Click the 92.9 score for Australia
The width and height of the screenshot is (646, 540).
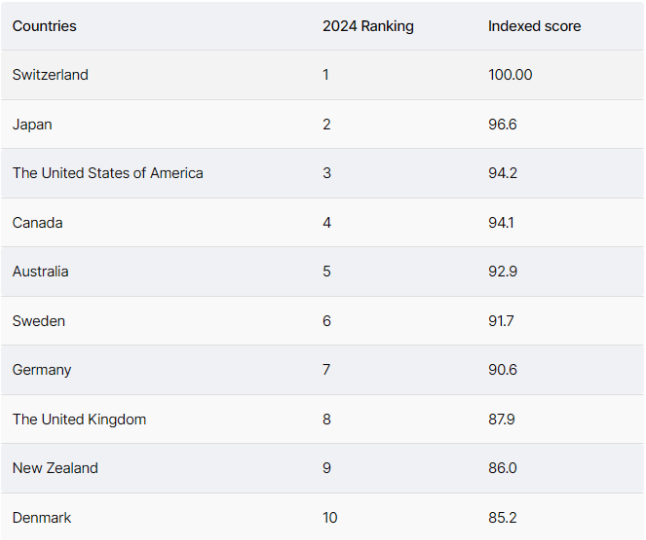pos(502,271)
